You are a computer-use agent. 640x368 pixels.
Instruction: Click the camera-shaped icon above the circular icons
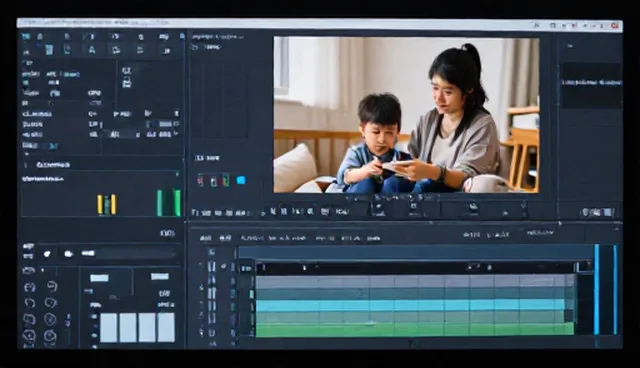[x=28, y=270]
